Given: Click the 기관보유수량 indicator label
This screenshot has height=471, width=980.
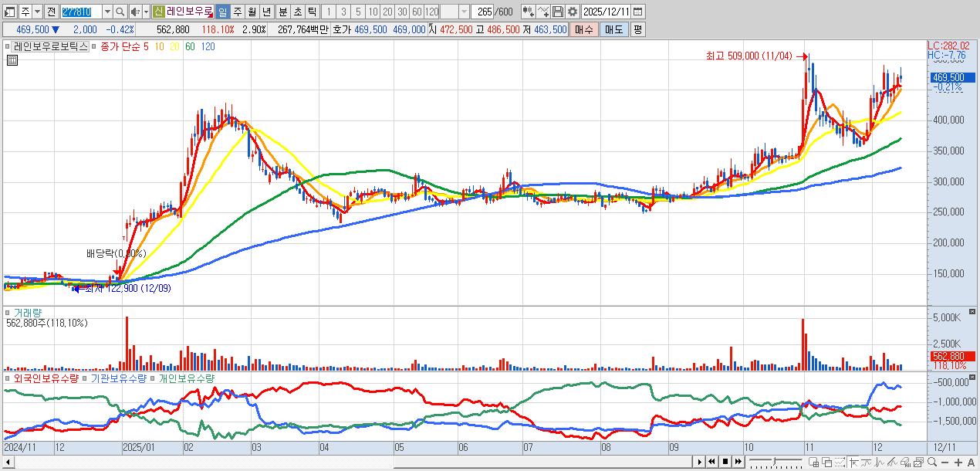Looking at the screenshot, I should pyautogui.click(x=119, y=378).
